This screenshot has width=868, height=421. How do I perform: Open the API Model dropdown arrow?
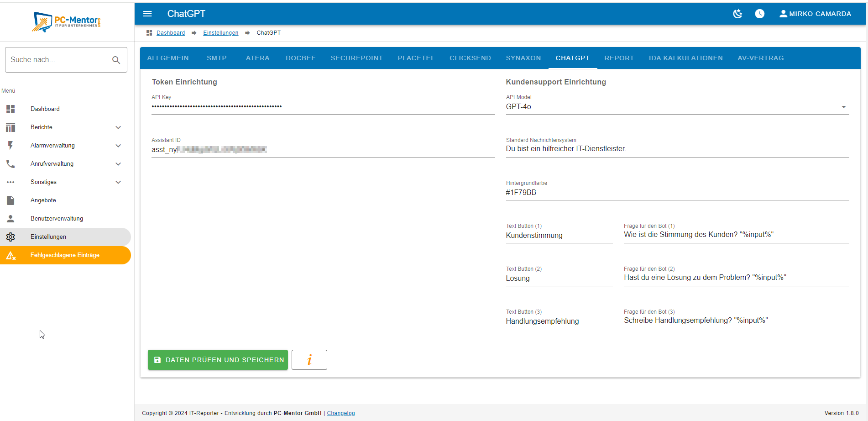(844, 107)
